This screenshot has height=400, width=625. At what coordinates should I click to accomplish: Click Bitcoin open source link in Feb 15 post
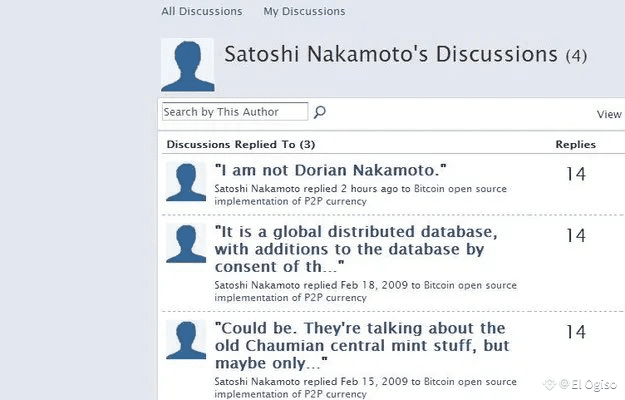click(470, 381)
